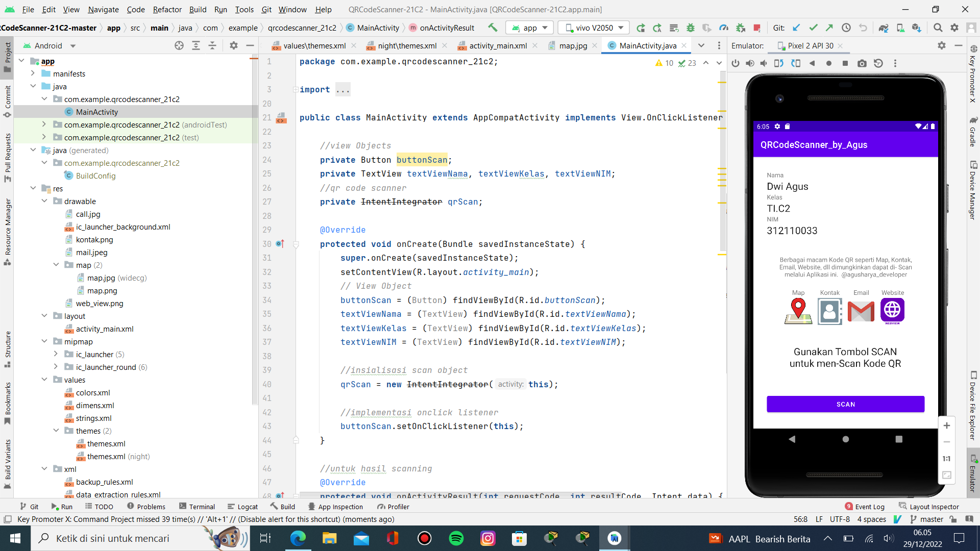The image size is (980, 551).
Task: Click the Debug app bug icon
Action: point(691,28)
